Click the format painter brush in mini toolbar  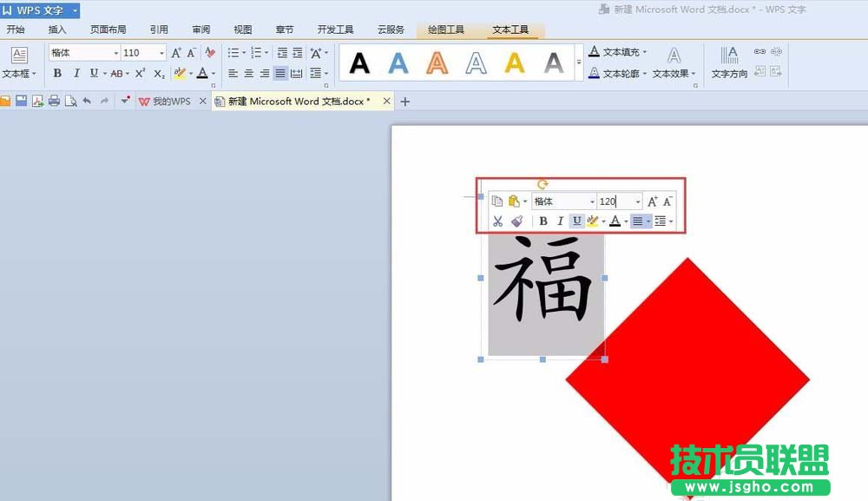pyautogui.click(x=517, y=221)
